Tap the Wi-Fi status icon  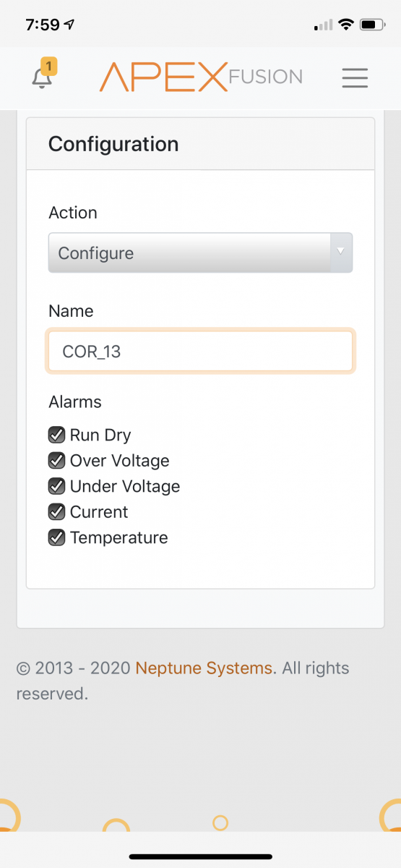tap(345, 25)
